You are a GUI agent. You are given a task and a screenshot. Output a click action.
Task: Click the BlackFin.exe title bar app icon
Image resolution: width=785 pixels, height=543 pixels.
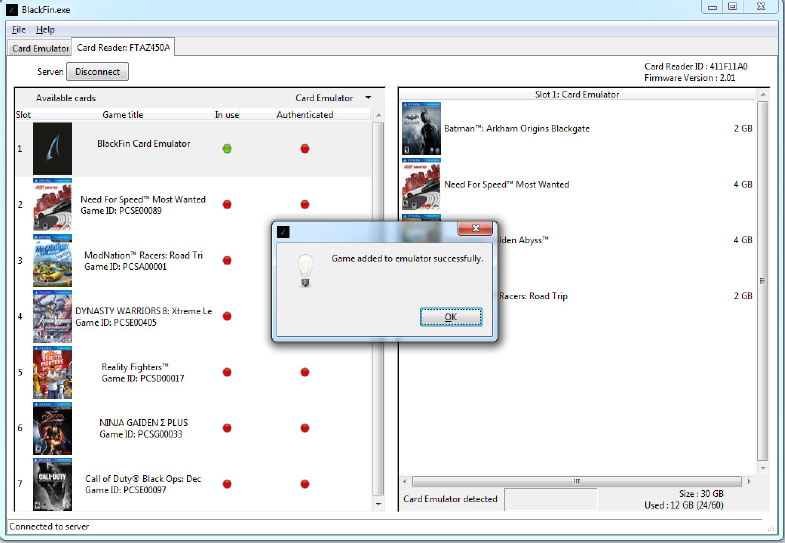(x=12, y=10)
